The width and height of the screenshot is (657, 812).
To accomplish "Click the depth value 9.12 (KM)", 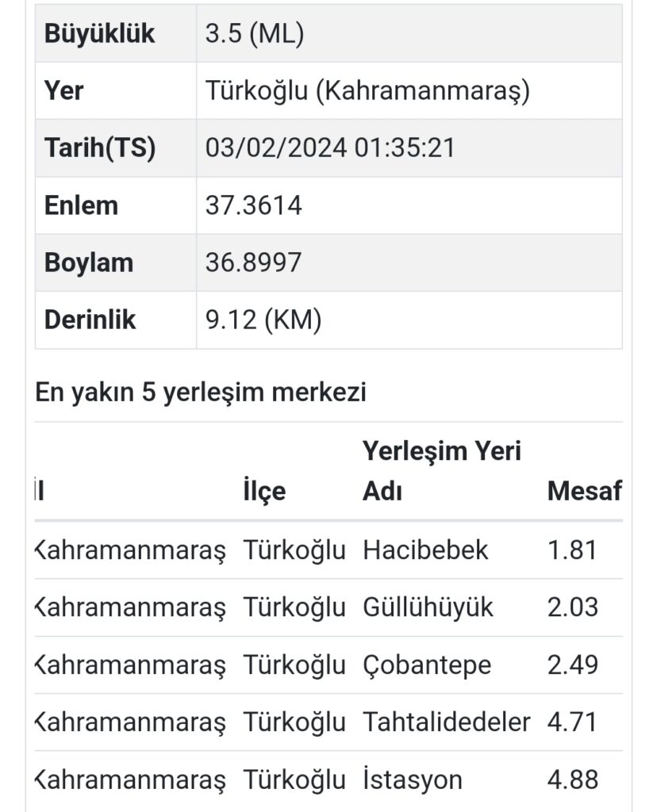I will click(263, 320).
